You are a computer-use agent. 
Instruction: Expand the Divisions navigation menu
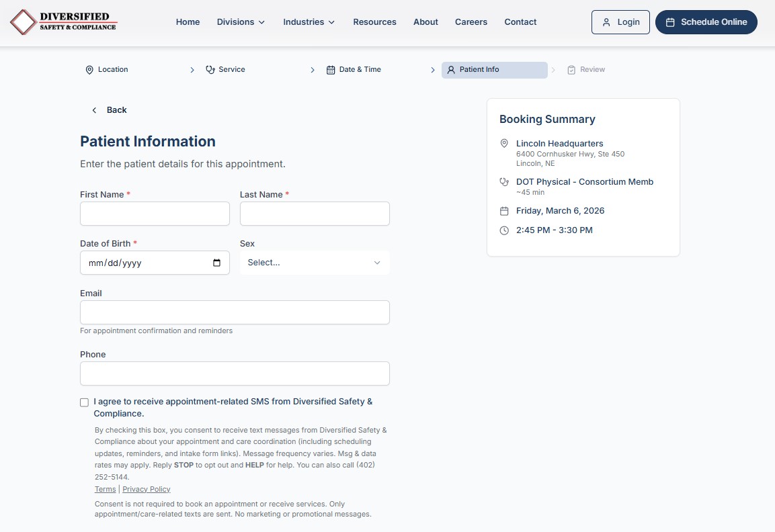241,21
